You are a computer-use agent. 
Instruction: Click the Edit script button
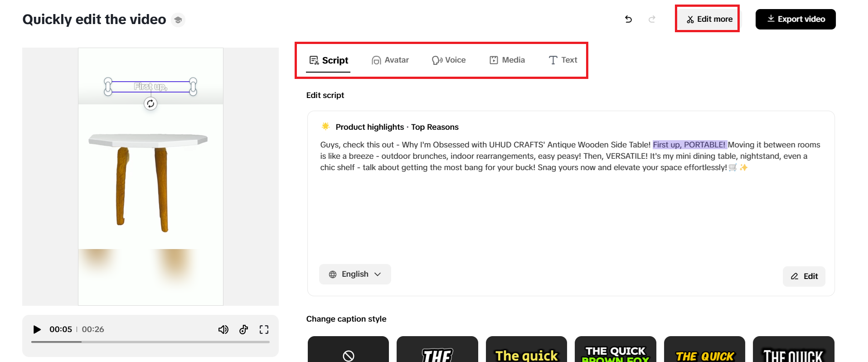pos(804,276)
